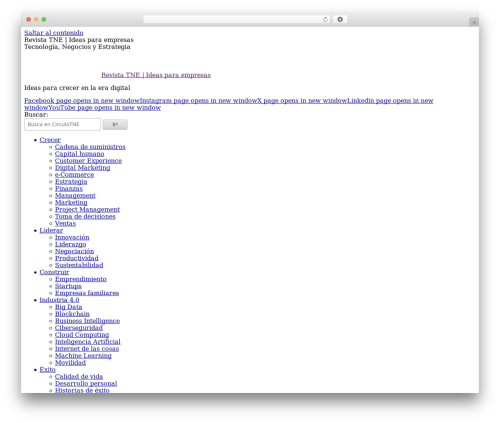Open the Instagram page link
The width and height of the screenshot is (500, 423).
click(198, 101)
